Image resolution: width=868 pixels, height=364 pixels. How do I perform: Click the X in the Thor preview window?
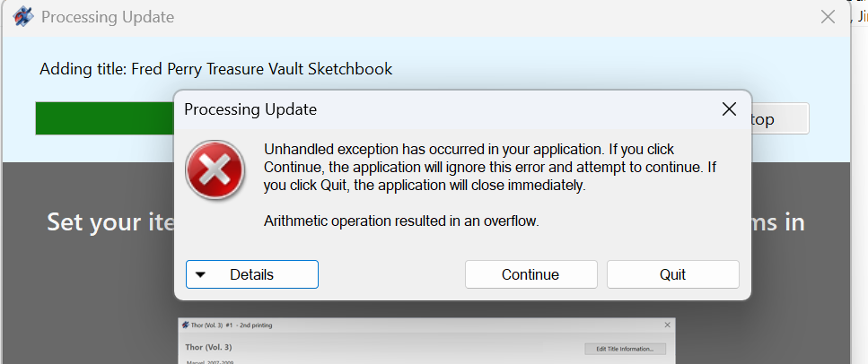667,325
